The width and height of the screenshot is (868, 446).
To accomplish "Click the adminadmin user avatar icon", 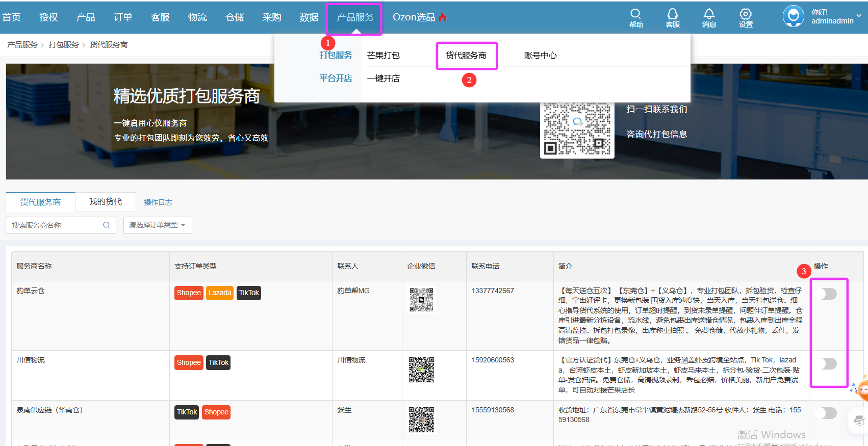I will (793, 16).
